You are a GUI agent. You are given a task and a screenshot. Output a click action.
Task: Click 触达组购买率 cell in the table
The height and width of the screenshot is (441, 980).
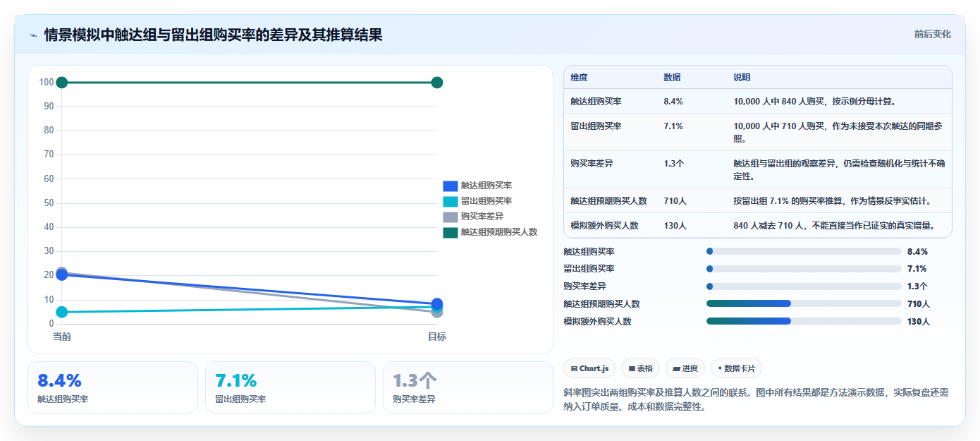click(596, 101)
